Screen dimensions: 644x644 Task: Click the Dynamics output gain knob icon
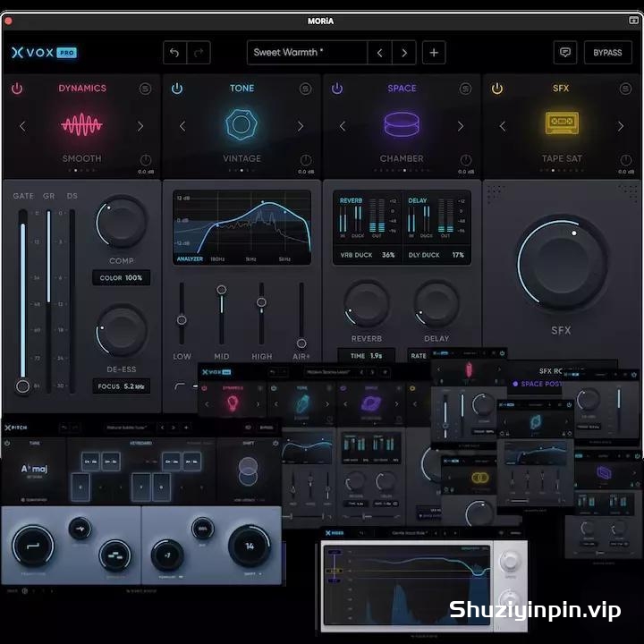point(146,160)
